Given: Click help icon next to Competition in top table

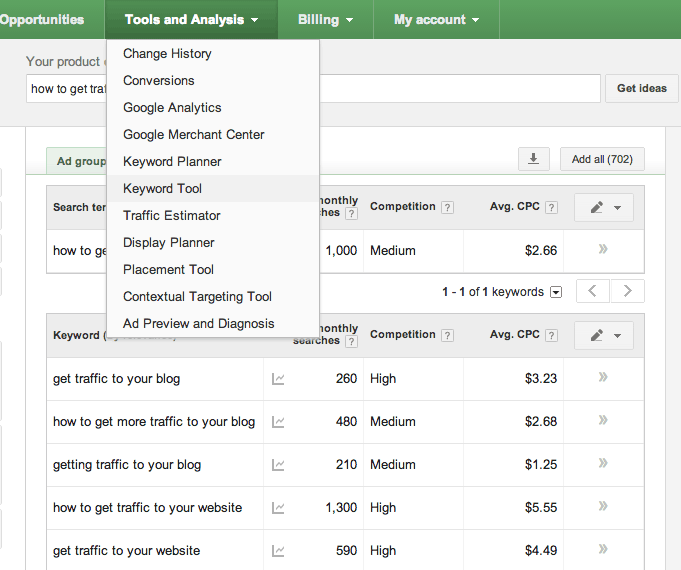Looking at the screenshot, I should [x=447, y=207].
